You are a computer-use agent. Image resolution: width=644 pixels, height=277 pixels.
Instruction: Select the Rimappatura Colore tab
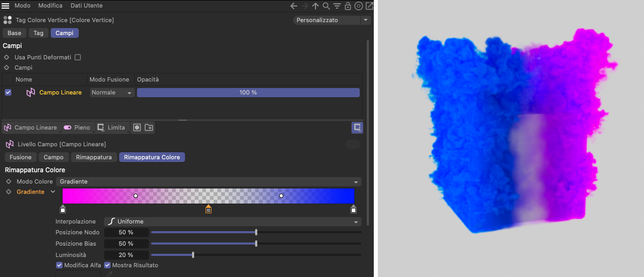point(152,157)
